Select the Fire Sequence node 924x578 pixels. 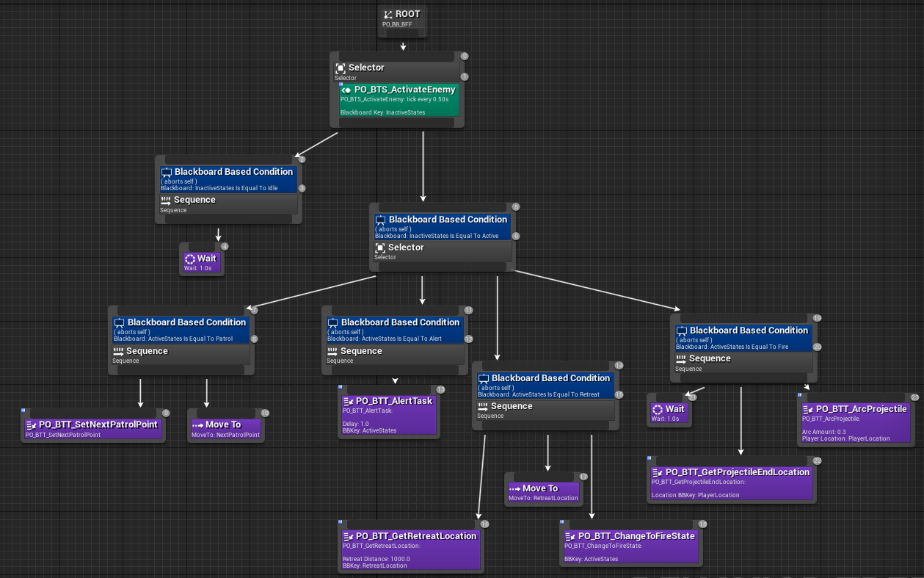743,363
